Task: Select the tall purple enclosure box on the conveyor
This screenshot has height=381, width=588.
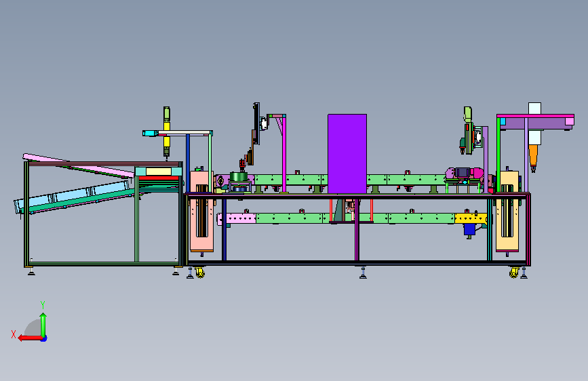Action: [347, 154]
